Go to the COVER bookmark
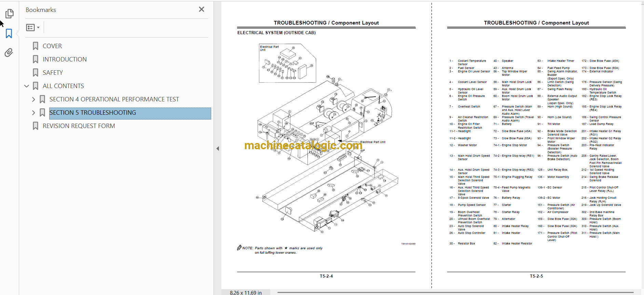This screenshot has width=644, height=295. click(52, 46)
